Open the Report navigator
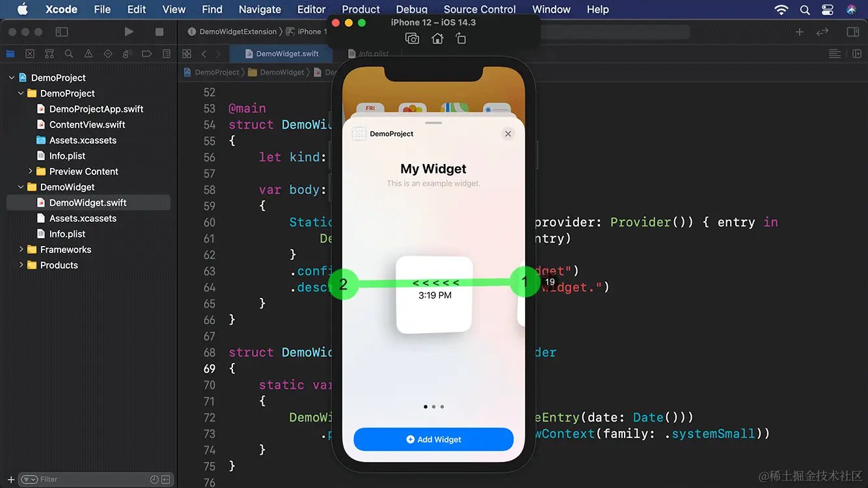Image resolution: width=868 pixels, height=488 pixels. tap(167, 54)
